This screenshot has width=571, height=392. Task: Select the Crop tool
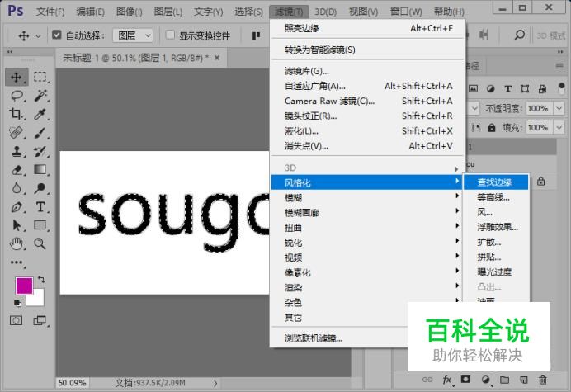(x=17, y=115)
